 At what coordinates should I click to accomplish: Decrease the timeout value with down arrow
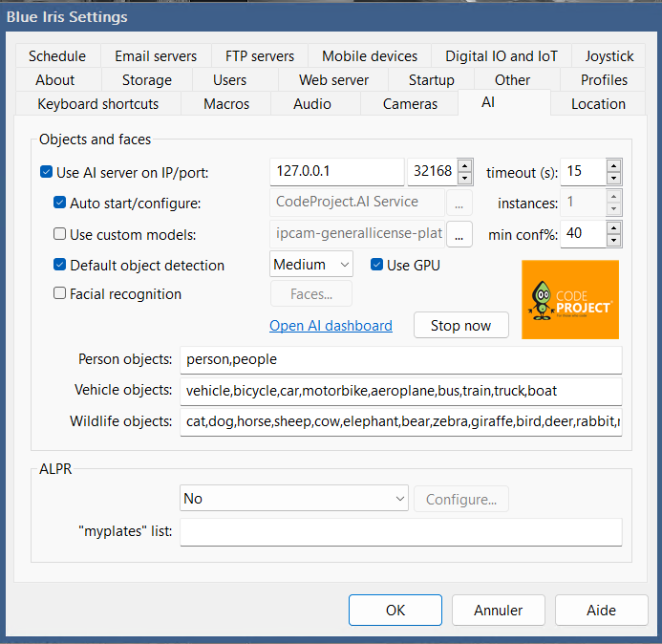click(x=613, y=179)
